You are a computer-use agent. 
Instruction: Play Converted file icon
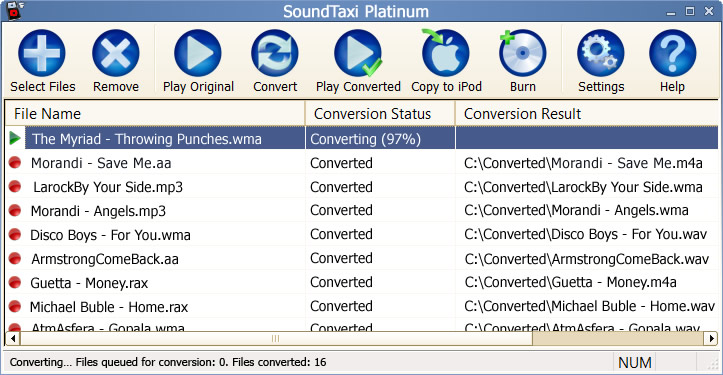click(x=358, y=53)
